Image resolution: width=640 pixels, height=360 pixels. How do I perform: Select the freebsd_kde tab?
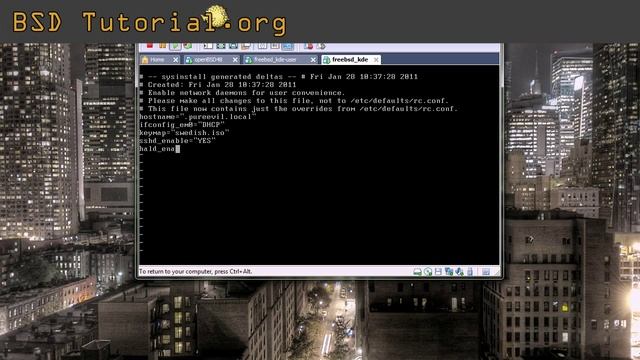coord(350,60)
